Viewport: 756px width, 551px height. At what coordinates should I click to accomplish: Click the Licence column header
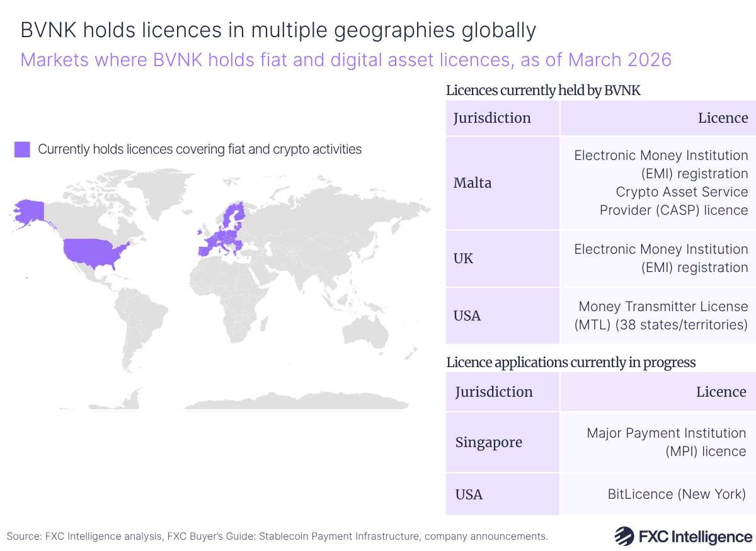pyautogui.click(x=723, y=118)
